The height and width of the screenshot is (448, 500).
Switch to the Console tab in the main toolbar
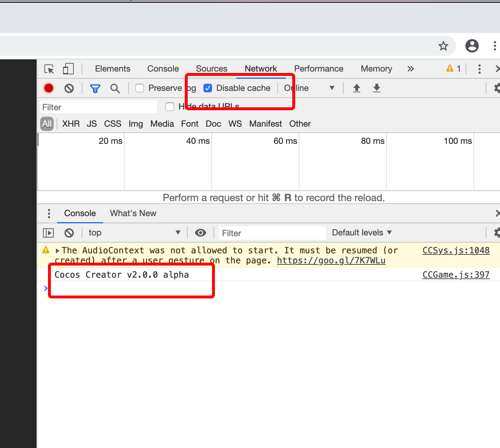[163, 69]
